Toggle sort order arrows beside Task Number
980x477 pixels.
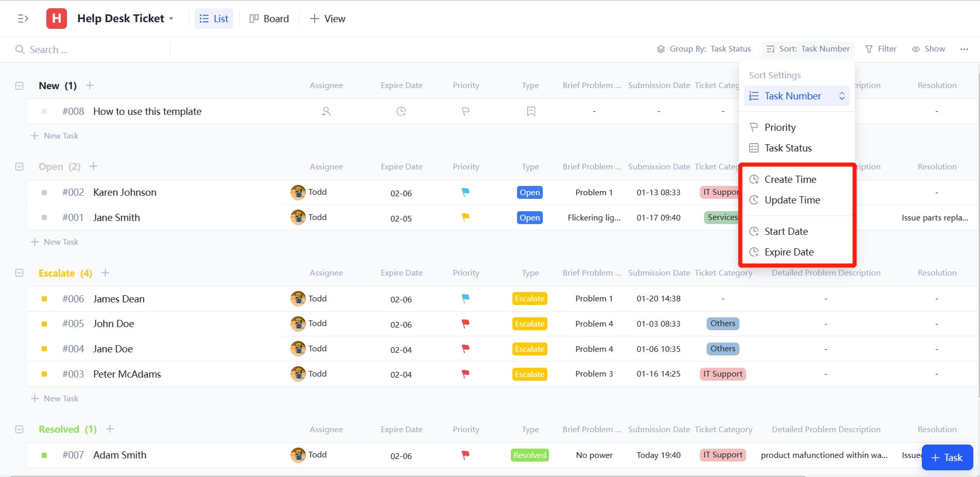(x=841, y=96)
